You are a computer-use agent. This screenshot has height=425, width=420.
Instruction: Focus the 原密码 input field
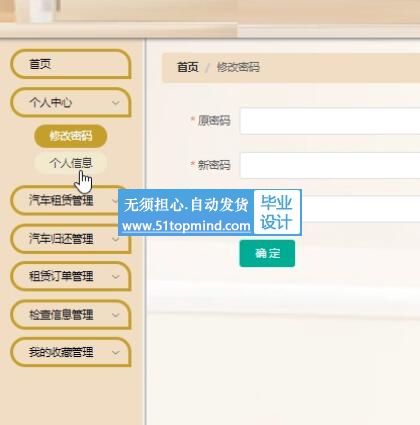(330, 121)
